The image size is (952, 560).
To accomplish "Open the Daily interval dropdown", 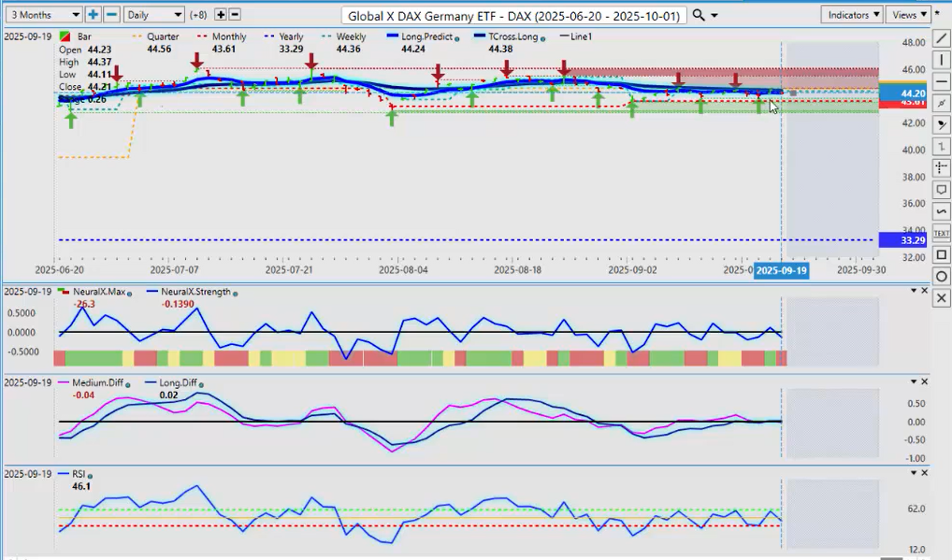I will pos(153,15).
